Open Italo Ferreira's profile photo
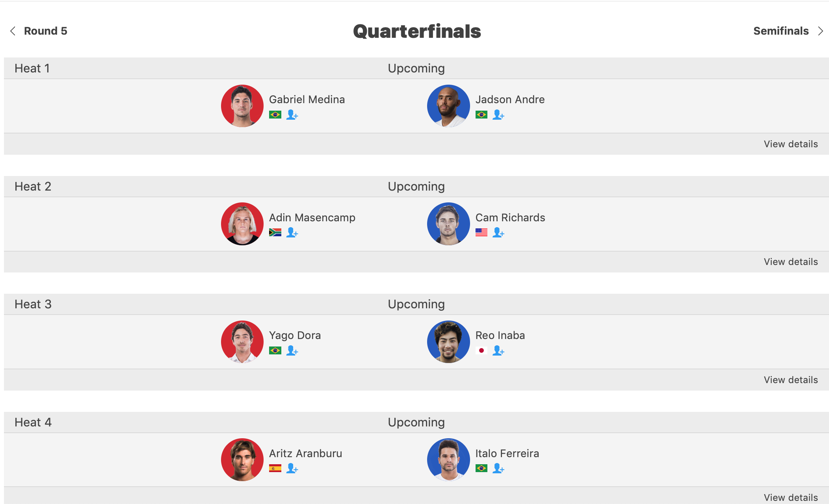 click(448, 460)
